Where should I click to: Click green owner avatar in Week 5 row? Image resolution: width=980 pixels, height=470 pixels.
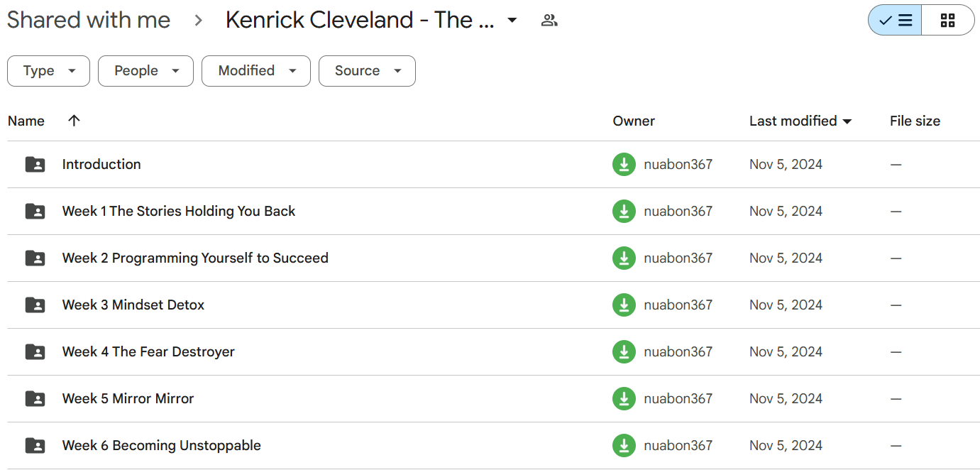click(624, 399)
